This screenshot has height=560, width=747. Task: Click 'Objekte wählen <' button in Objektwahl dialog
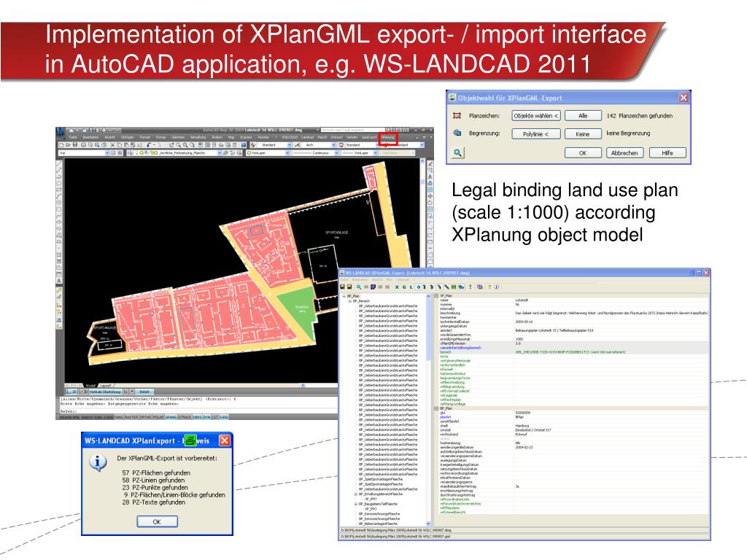pos(536,116)
